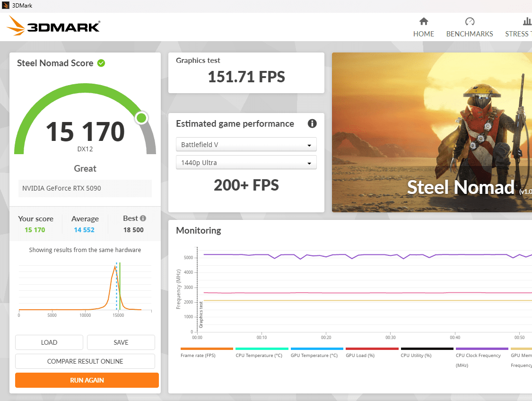Click COMPARE RESULT ONLINE button
This screenshot has width=532, height=401.
(x=85, y=361)
